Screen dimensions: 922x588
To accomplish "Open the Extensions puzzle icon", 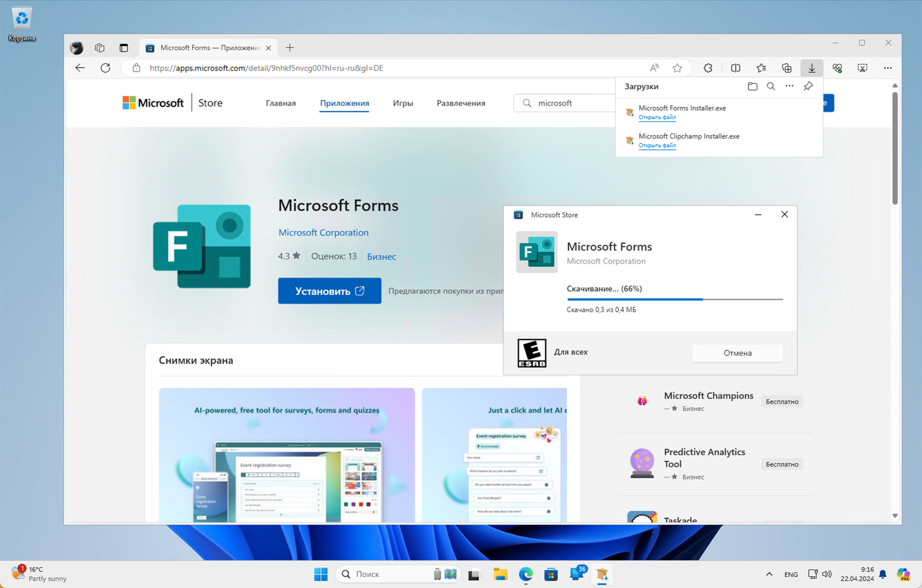I will tap(708, 68).
